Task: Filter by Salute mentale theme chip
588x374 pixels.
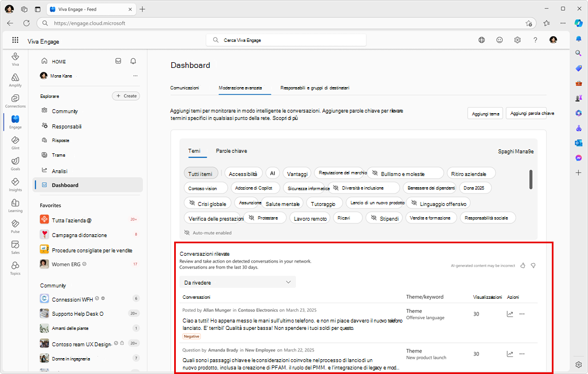Action: click(282, 203)
